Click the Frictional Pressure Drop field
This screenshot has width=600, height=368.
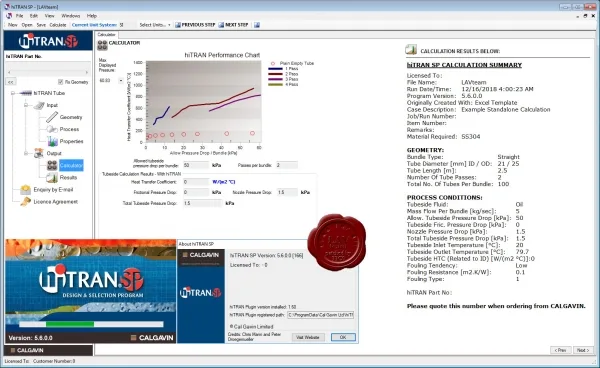196,192
